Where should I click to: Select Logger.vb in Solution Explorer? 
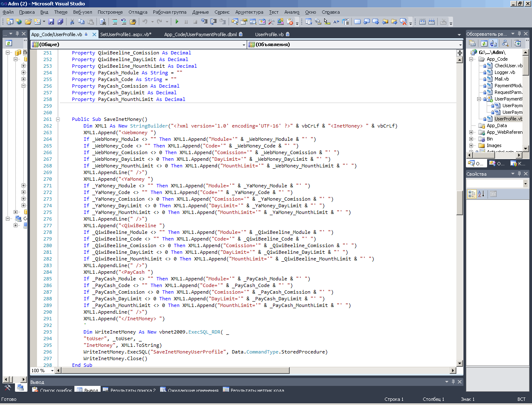505,72
